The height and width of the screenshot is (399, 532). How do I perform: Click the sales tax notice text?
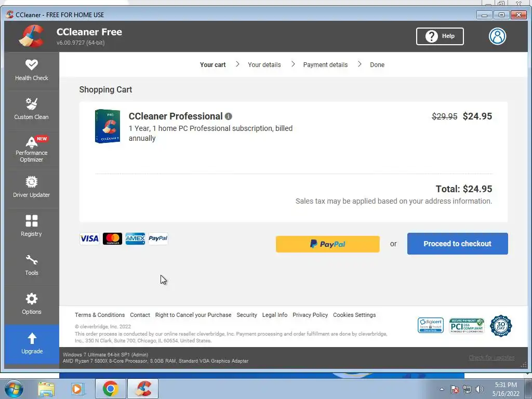click(x=394, y=201)
